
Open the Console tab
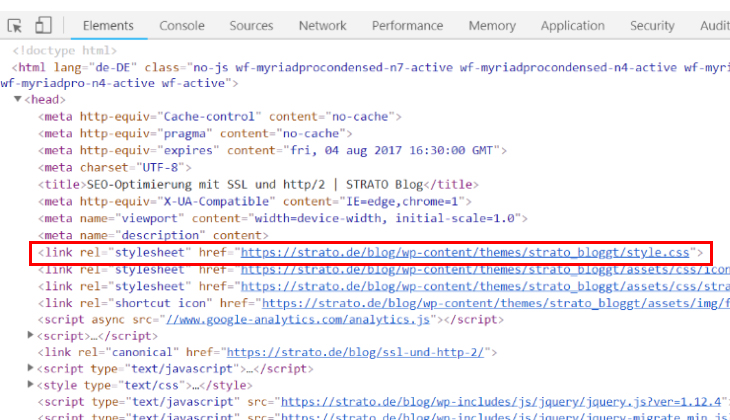[x=182, y=26]
